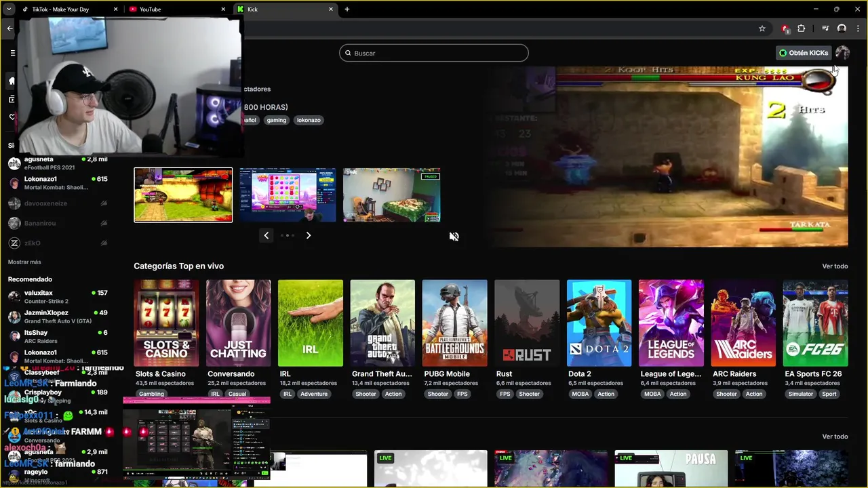Click the Kick home sidebar icon
The width and height of the screenshot is (868, 488).
coord(12,81)
